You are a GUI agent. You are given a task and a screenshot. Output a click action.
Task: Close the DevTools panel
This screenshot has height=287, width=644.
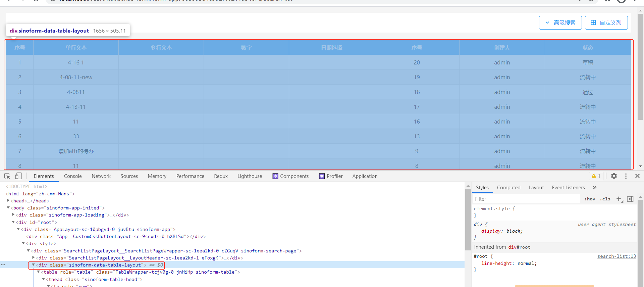tap(638, 176)
